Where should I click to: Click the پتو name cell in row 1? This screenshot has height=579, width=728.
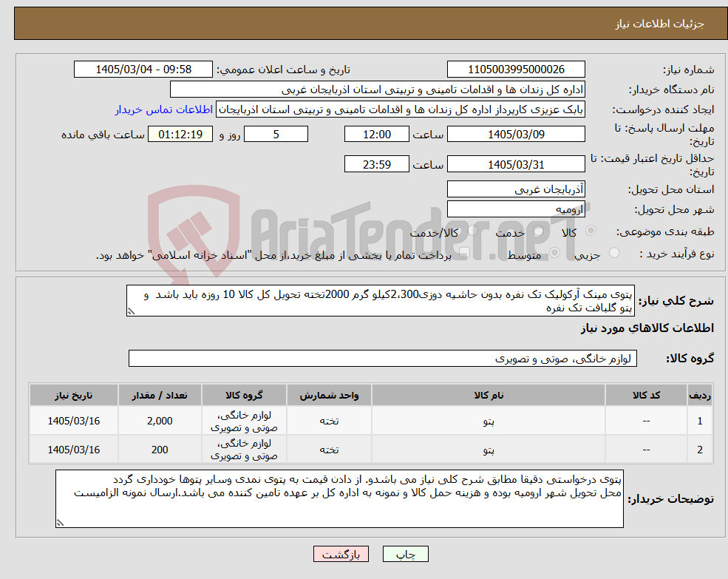(489, 421)
